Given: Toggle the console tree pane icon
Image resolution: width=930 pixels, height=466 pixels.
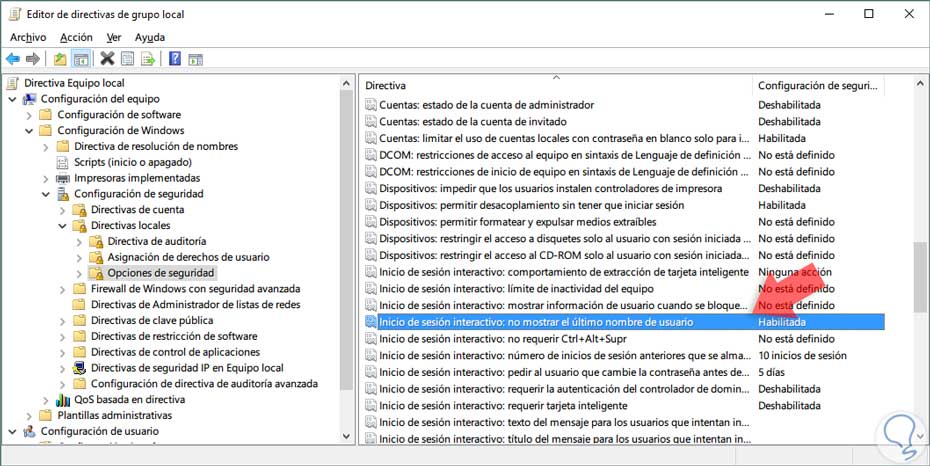Looking at the screenshot, I should [81, 59].
